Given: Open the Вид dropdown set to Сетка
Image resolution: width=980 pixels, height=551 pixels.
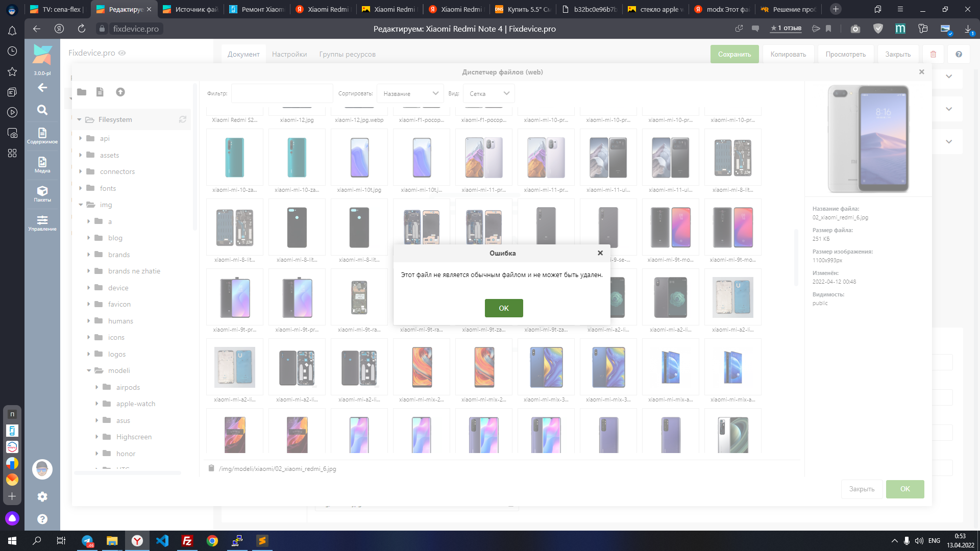Looking at the screenshot, I should (x=488, y=93).
